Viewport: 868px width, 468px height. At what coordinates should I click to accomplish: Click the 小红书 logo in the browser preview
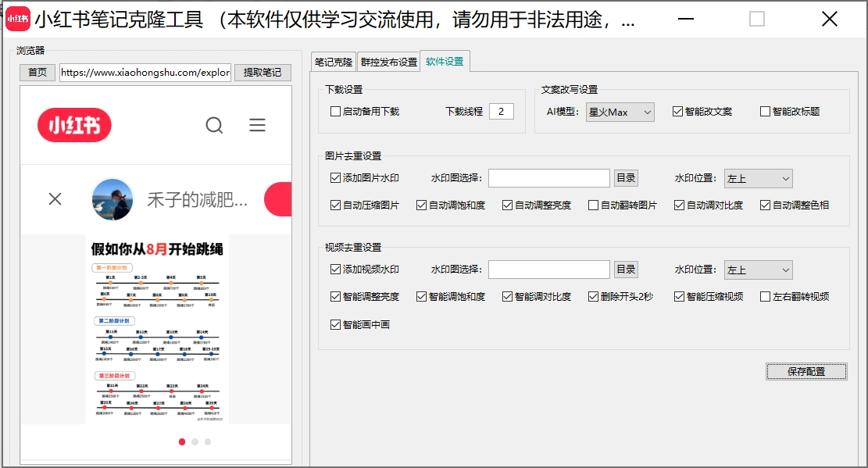coord(73,124)
